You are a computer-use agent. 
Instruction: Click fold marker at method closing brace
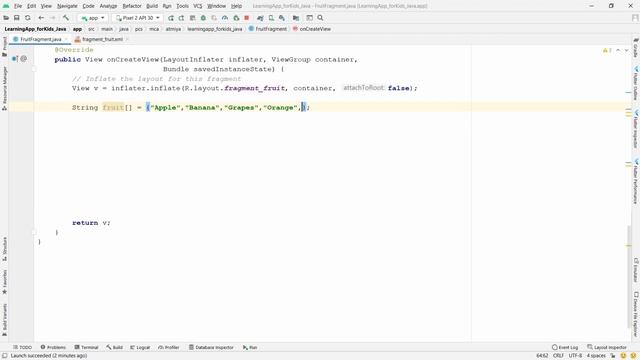34,232
